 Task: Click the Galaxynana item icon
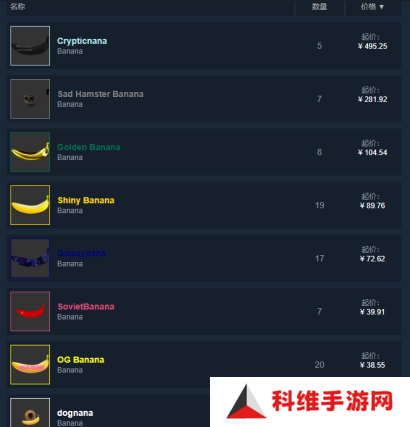coord(30,258)
